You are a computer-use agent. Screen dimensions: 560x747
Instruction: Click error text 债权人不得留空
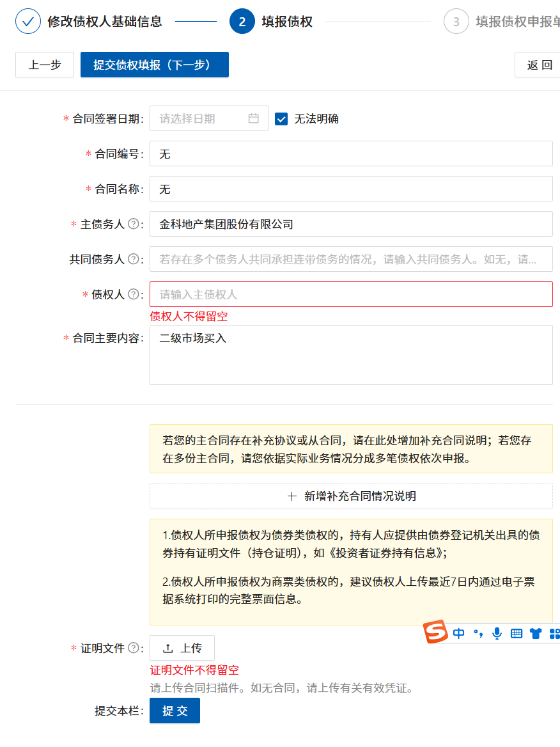189,317
